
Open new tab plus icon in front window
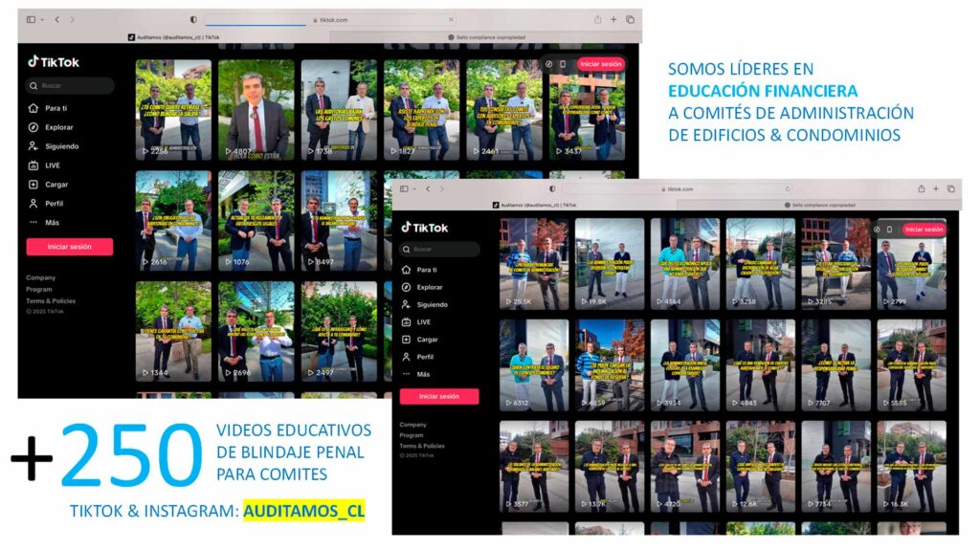point(936,188)
